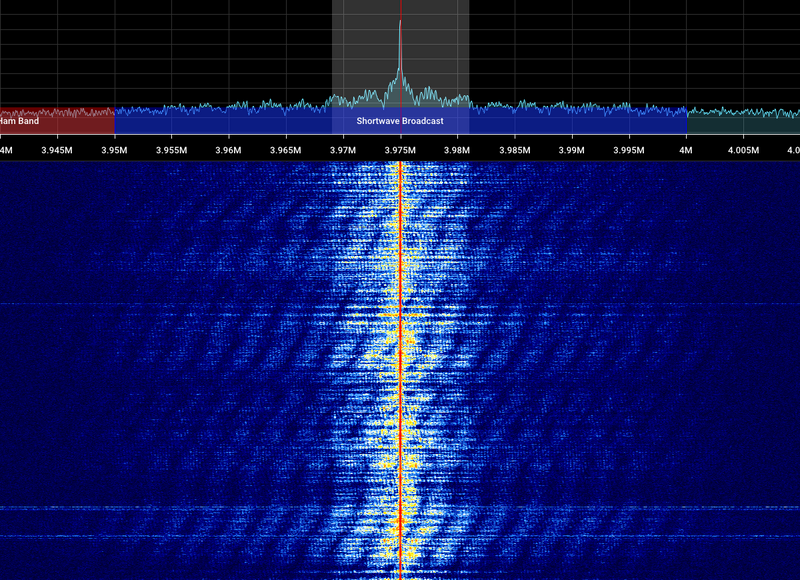Image resolution: width=800 pixels, height=580 pixels.
Task: Click the grey passband filter overlay
Action: [401, 67]
